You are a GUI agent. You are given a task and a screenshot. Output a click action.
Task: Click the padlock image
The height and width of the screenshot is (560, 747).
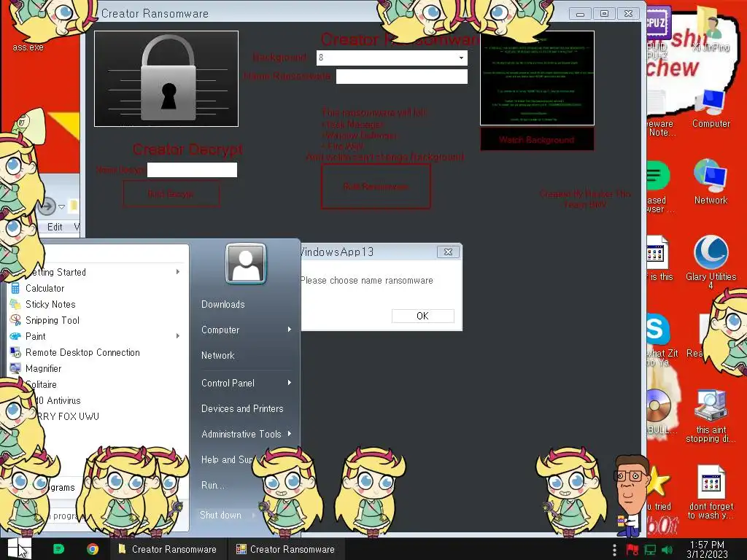point(166,79)
